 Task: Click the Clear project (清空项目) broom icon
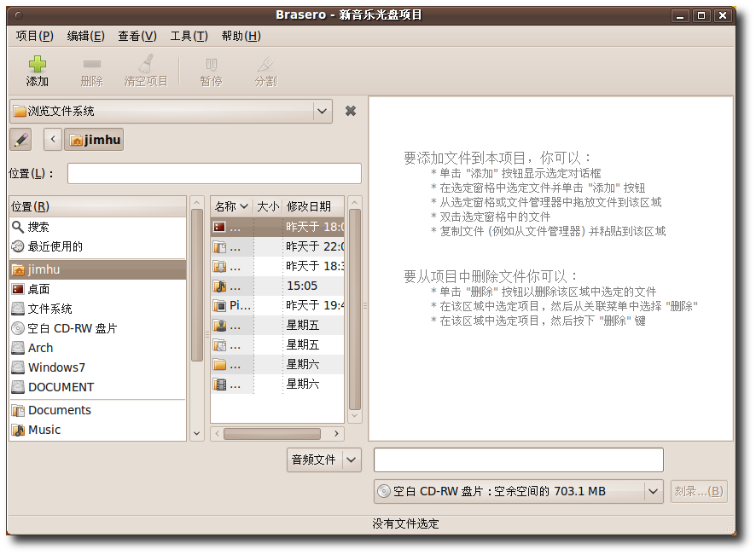click(146, 64)
